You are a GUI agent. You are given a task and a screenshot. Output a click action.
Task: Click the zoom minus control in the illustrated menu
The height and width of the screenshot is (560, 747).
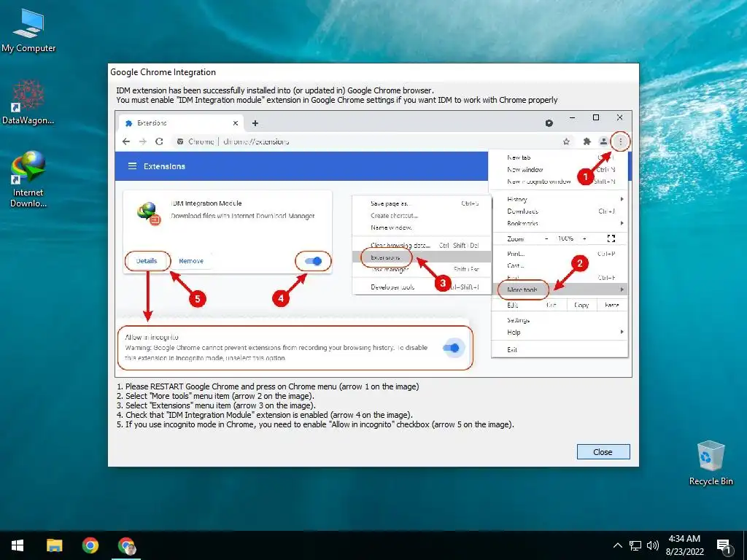546,238
